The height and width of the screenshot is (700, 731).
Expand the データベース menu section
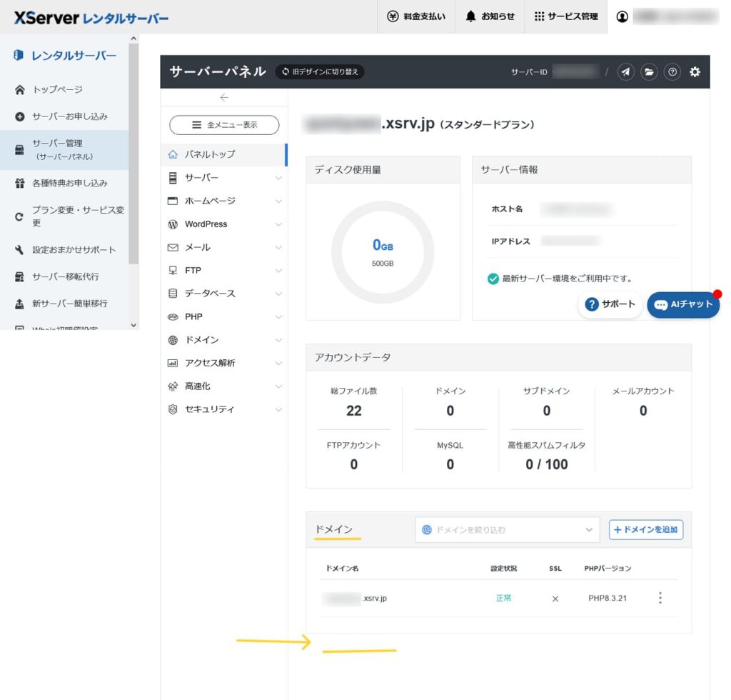224,294
